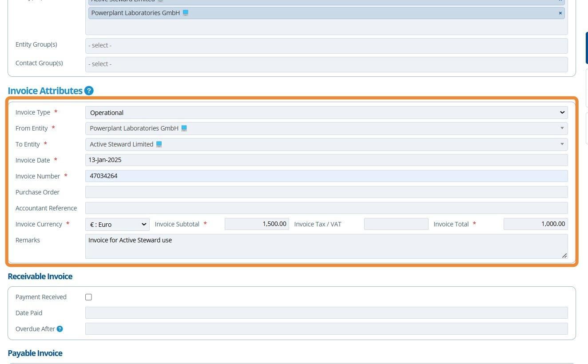
Task: Open the Invoice Type dropdown showing Operational
Action: 326,112
